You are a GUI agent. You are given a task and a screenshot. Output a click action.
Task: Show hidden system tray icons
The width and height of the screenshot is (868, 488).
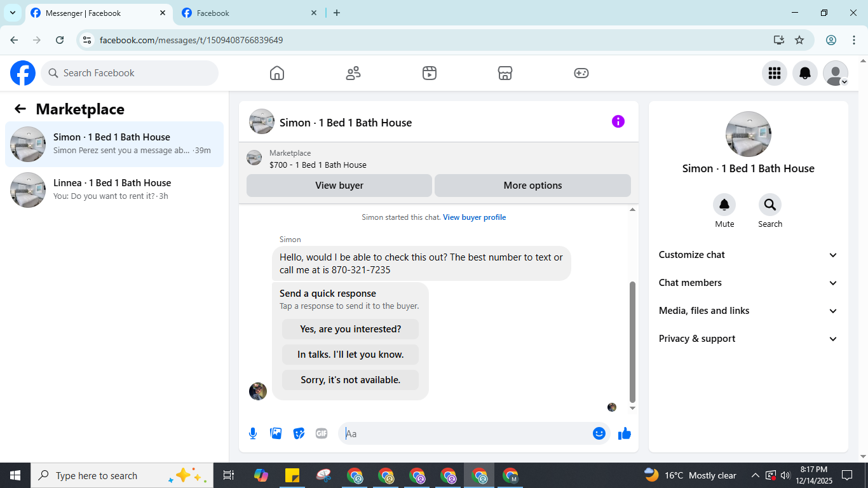pyautogui.click(x=756, y=475)
